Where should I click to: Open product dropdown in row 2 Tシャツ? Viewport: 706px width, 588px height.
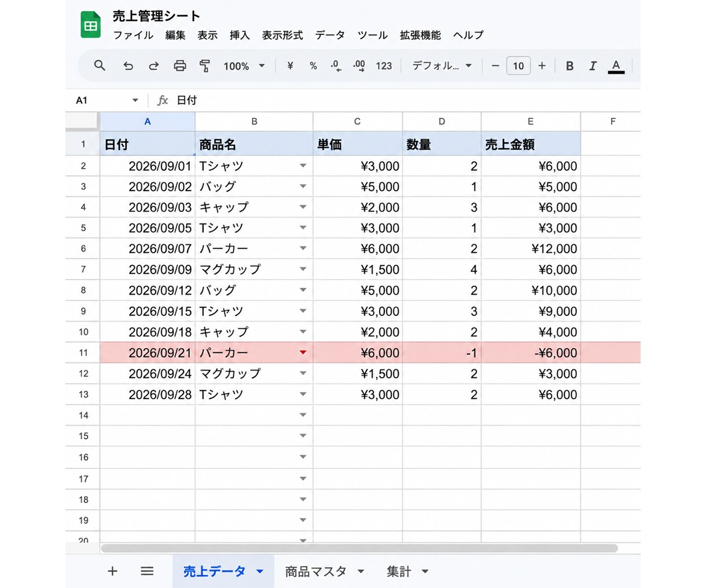[303, 166]
